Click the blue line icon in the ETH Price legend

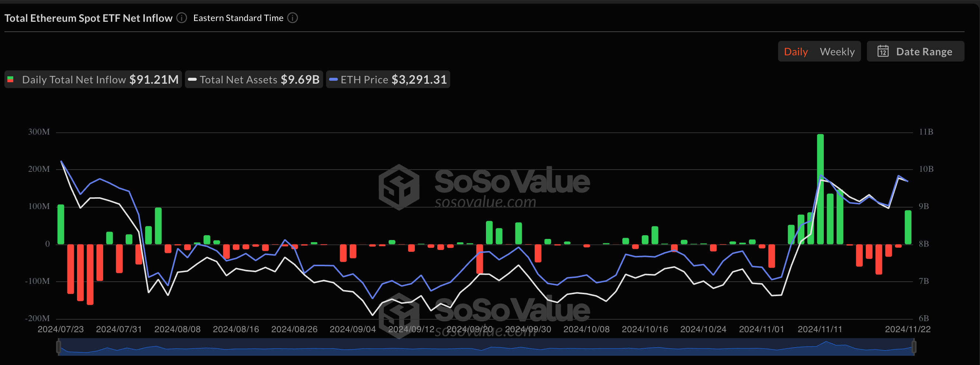click(x=334, y=80)
